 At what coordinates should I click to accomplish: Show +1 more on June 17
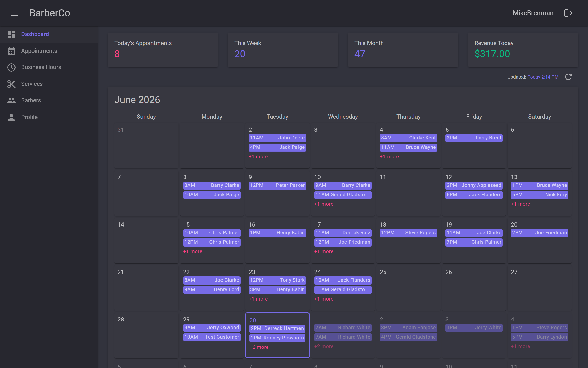324,251
